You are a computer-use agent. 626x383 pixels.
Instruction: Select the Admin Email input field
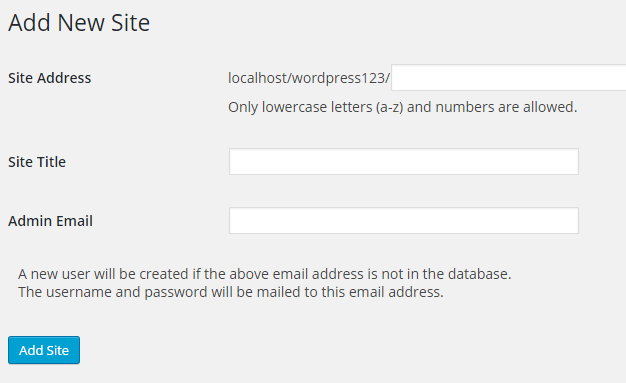(x=404, y=220)
